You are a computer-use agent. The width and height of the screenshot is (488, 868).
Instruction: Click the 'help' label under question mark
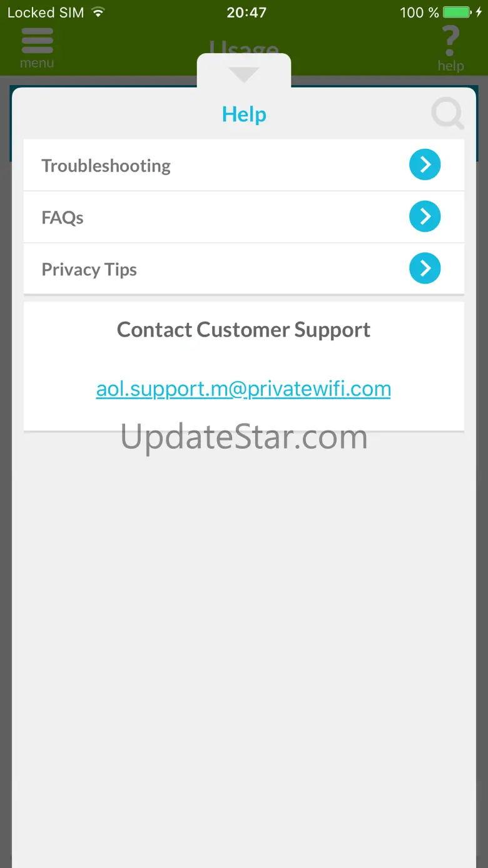click(x=450, y=66)
